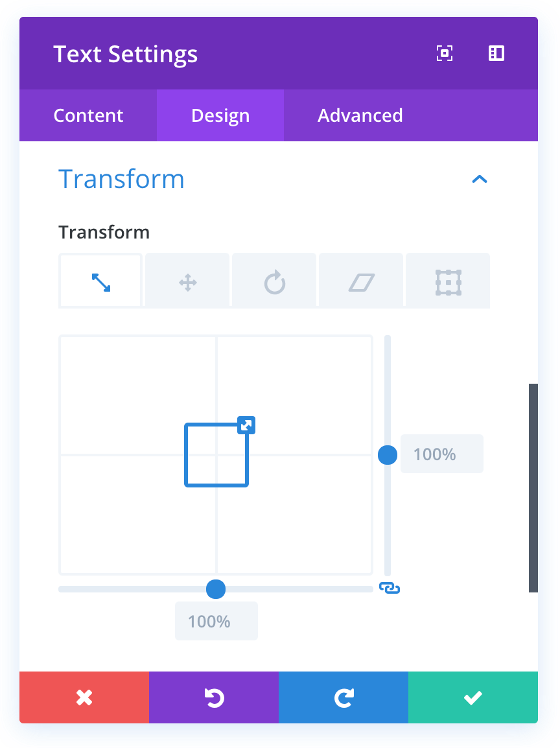Click the sidebar snap layout icon
The height and width of the screenshot is (748, 560).
click(496, 53)
